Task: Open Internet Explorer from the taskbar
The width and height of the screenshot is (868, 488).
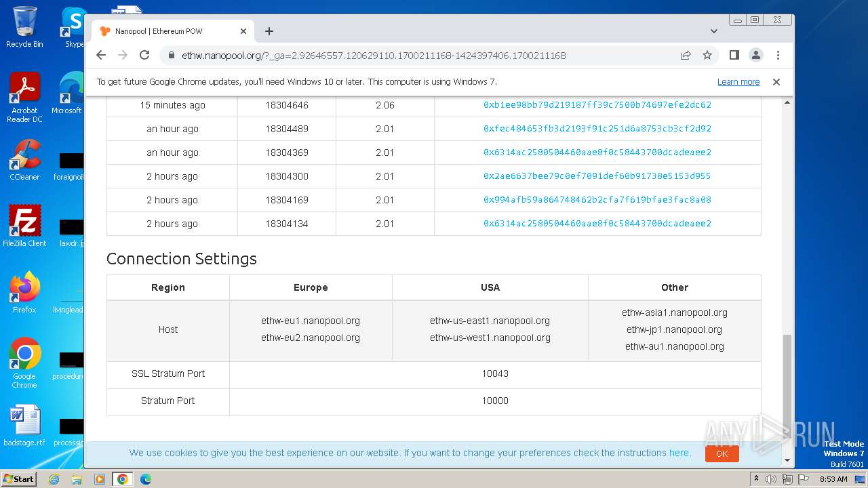Action: (54, 479)
